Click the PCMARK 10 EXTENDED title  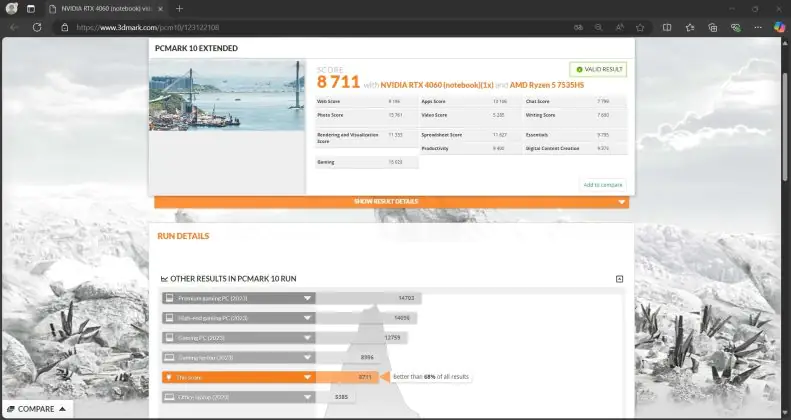[x=196, y=48]
